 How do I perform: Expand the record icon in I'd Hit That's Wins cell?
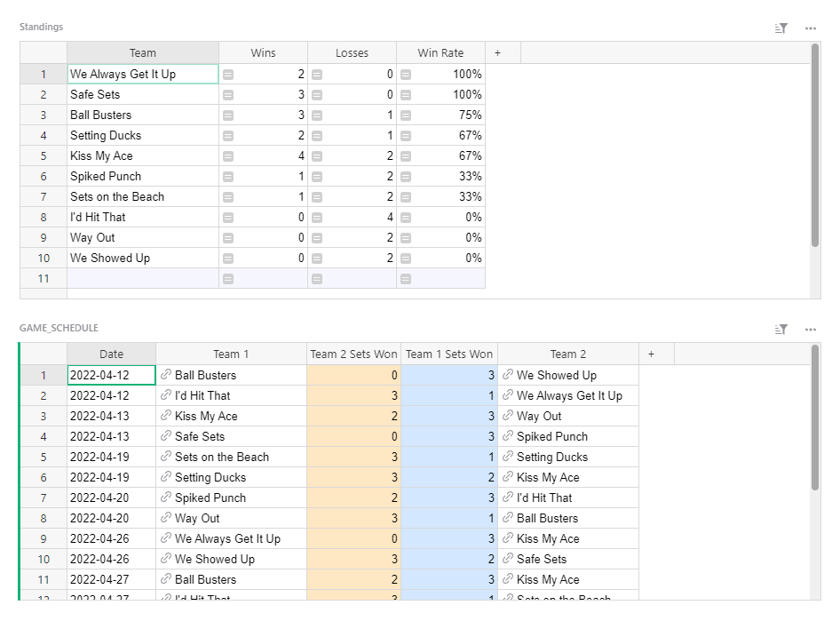click(228, 217)
